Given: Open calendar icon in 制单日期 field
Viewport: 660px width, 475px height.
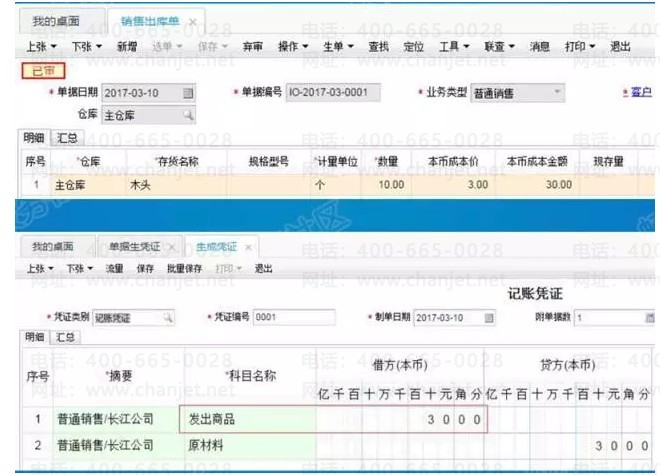Looking at the screenshot, I should pyautogui.click(x=489, y=318).
